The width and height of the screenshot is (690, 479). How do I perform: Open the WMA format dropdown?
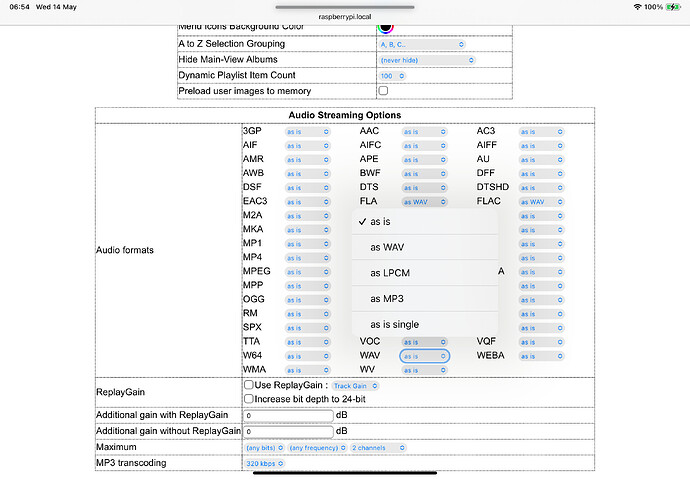(x=307, y=371)
